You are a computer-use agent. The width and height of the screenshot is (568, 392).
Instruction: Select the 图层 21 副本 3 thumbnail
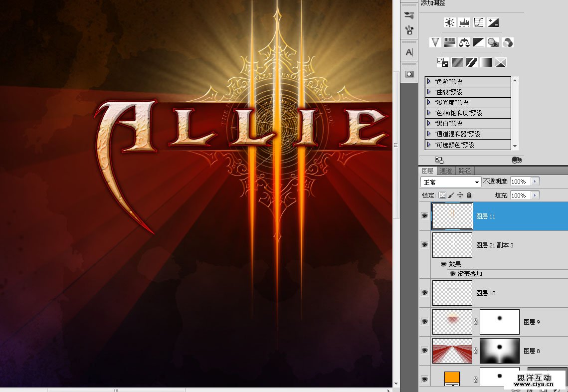coord(452,245)
